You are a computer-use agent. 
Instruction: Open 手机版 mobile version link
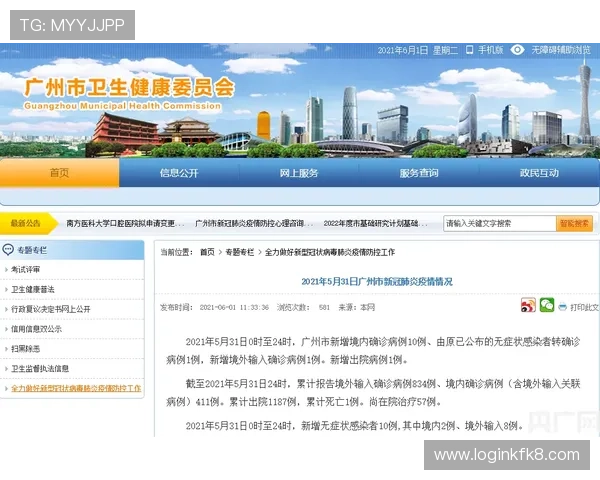[x=491, y=50]
